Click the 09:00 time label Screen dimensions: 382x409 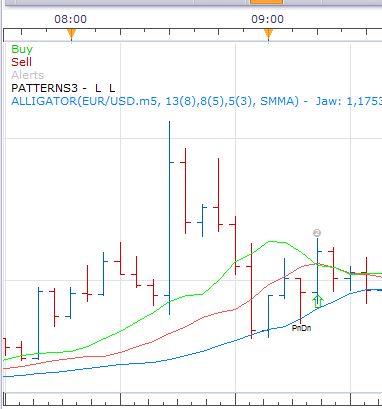pos(268,19)
